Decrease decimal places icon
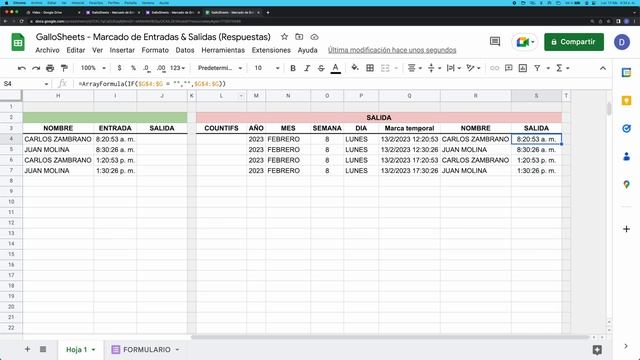 pyautogui.click(x=147, y=68)
